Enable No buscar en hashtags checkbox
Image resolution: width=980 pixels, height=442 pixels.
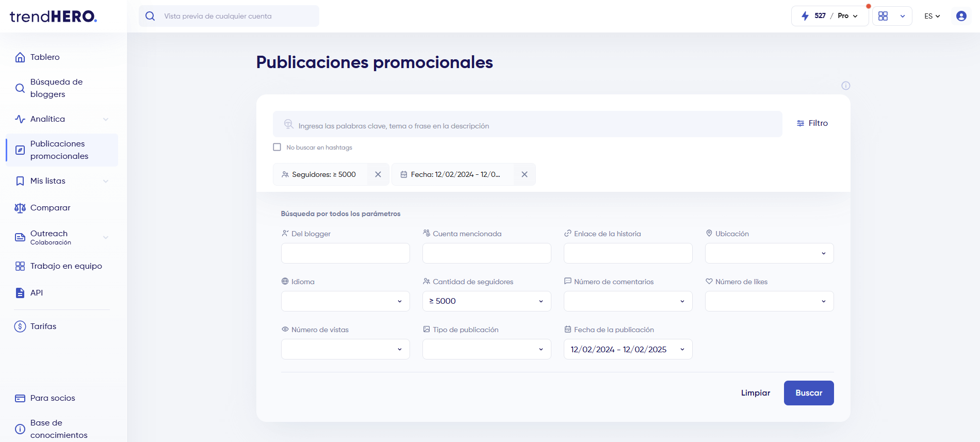[x=277, y=147]
